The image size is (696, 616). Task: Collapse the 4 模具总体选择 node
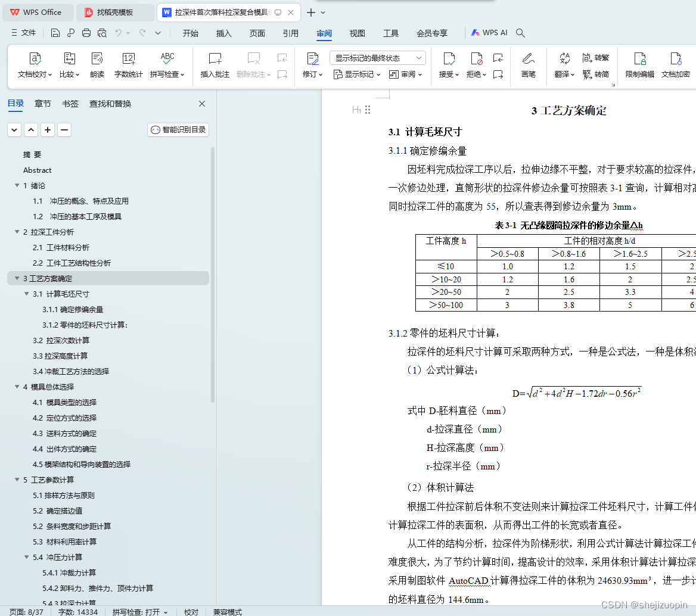coord(17,387)
